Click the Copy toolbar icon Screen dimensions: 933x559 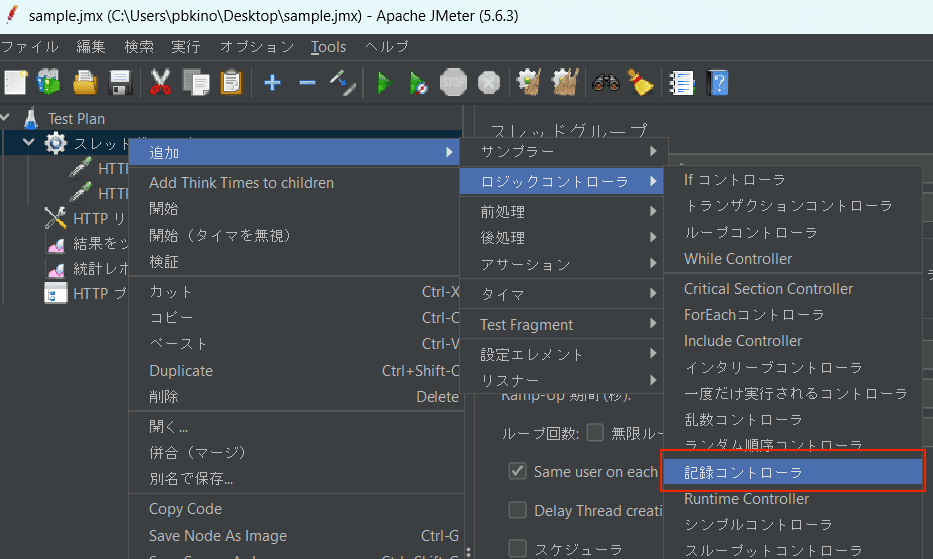coord(196,83)
